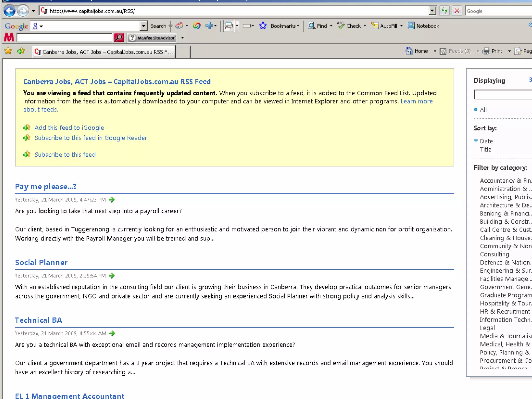Screen dimensions: 532x399
Task: Click the McAfee search input field
Action: click(x=64, y=38)
